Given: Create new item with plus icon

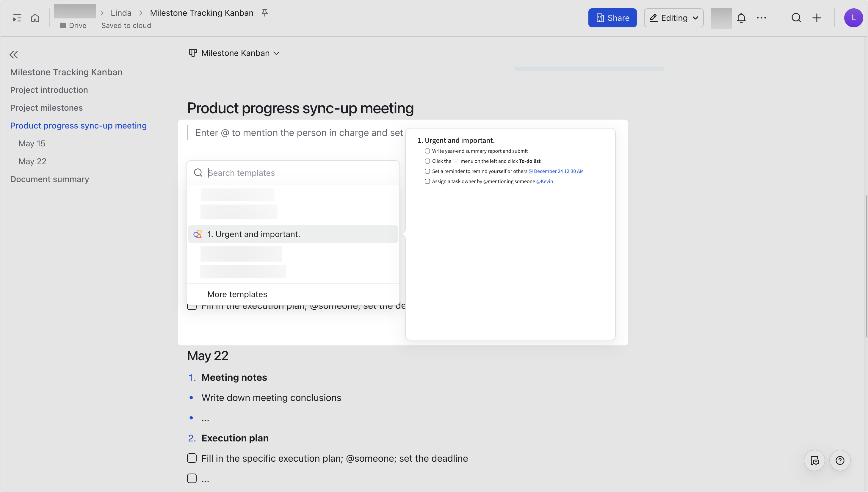Looking at the screenshot, I should tap(817, 18).
